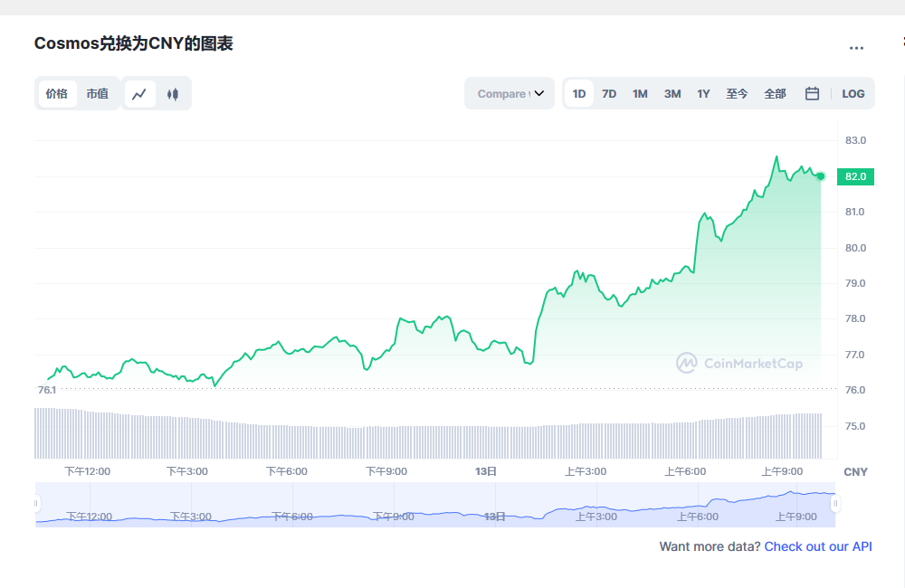The image size is (905, 588).
Task: Switch to 市值 view
Action: coord(98,93)
